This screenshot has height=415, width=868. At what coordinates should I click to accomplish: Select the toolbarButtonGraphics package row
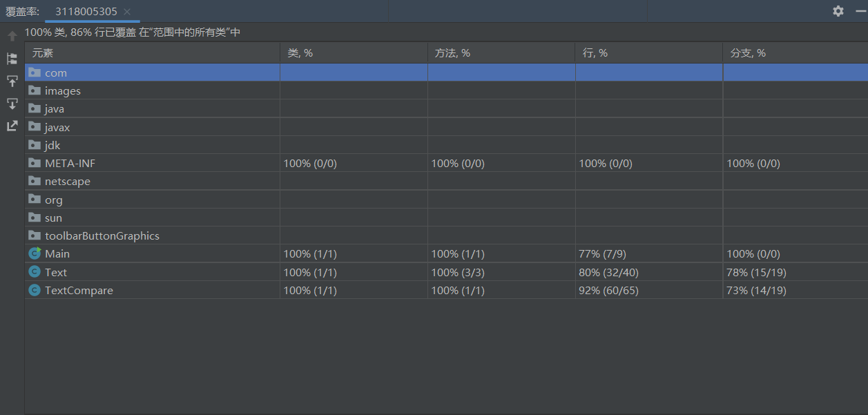pyautogui.click(x=102, y=235)
